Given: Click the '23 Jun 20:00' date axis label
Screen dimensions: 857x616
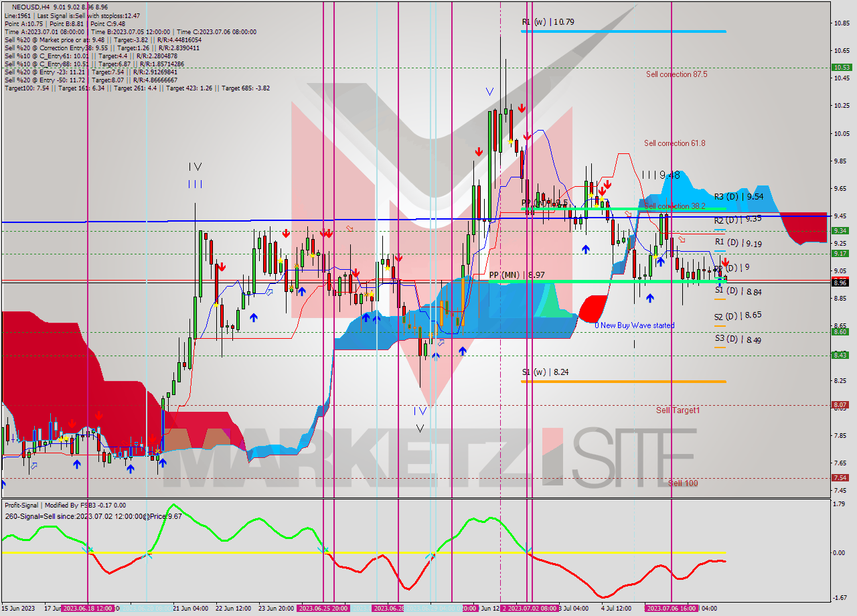Looking at the screenshot, I should click(x=276, y=609).
